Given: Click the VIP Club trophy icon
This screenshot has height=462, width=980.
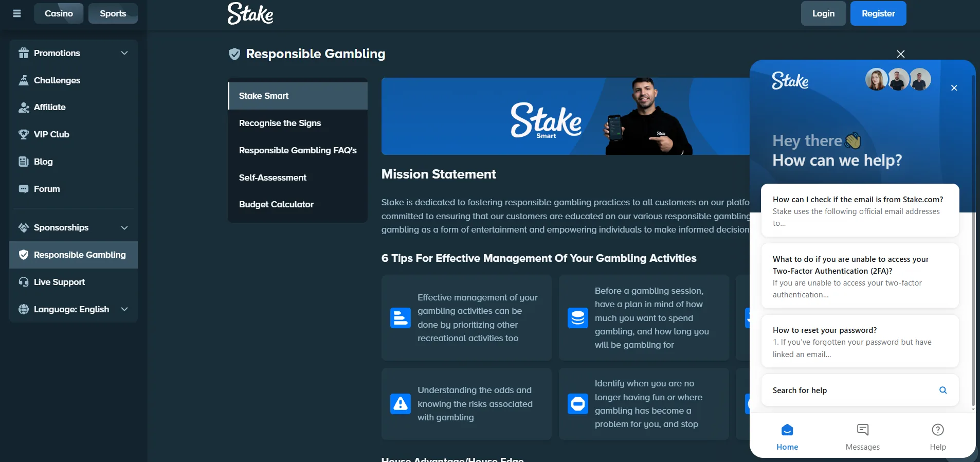Looking at the screenshot, I should [24, 134].
